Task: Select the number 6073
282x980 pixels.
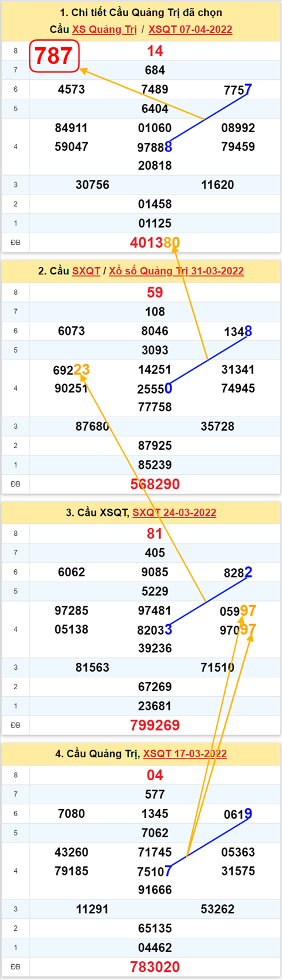Action: [x=72, y=331]
